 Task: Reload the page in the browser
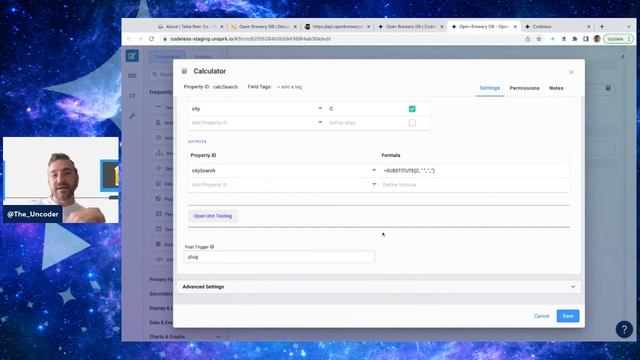click(x=151, y=39)
